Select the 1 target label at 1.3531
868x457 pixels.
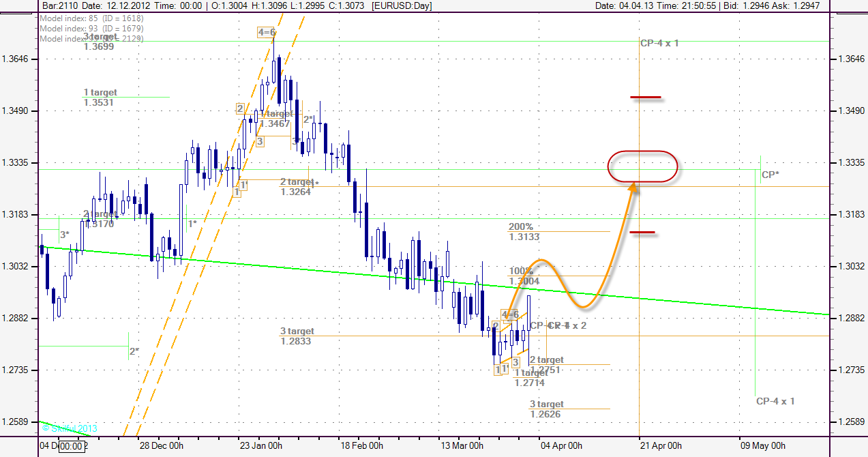(x=100, y=98)
